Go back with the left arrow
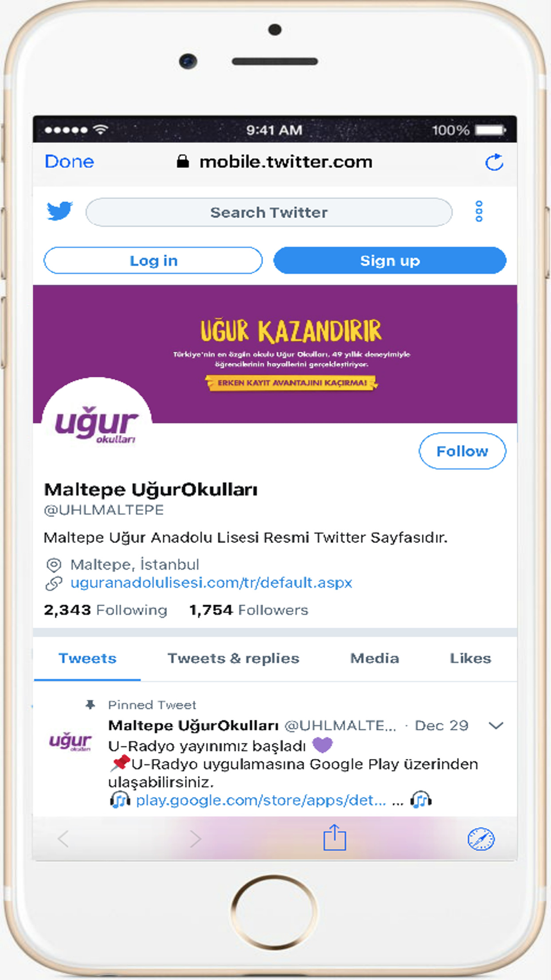This screenshot has height=980, width=551. click(63, 839)
